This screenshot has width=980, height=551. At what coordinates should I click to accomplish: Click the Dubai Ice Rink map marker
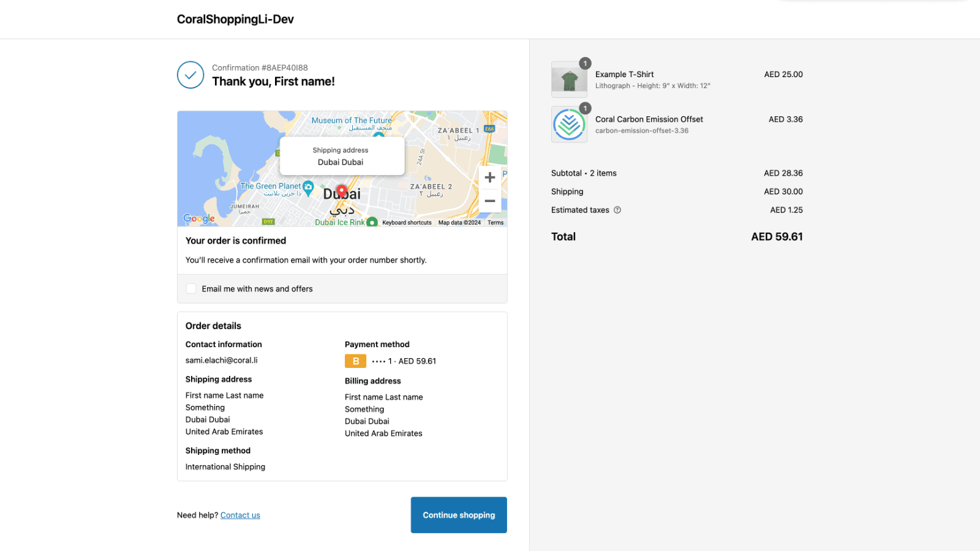pyautogui.click(x=372, y=222)
